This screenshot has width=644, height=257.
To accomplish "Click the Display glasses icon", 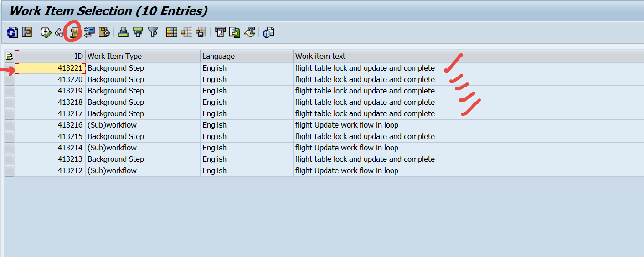I will (59, 32).
